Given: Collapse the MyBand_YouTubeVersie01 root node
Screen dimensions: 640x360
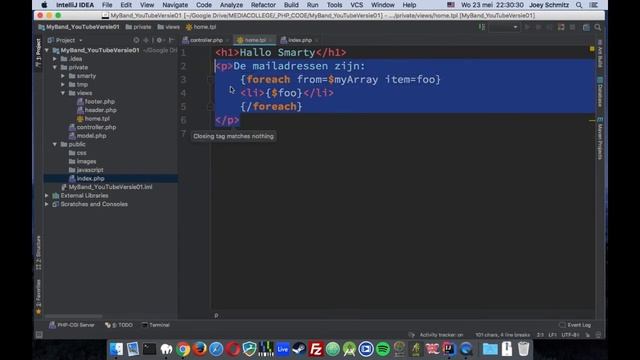Looking at the screenshot, I should tap(47, 50).
